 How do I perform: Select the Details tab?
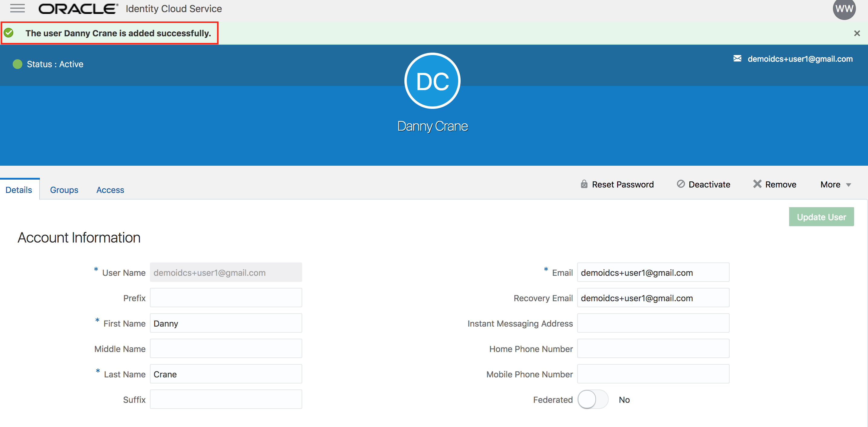pos(19,190)
